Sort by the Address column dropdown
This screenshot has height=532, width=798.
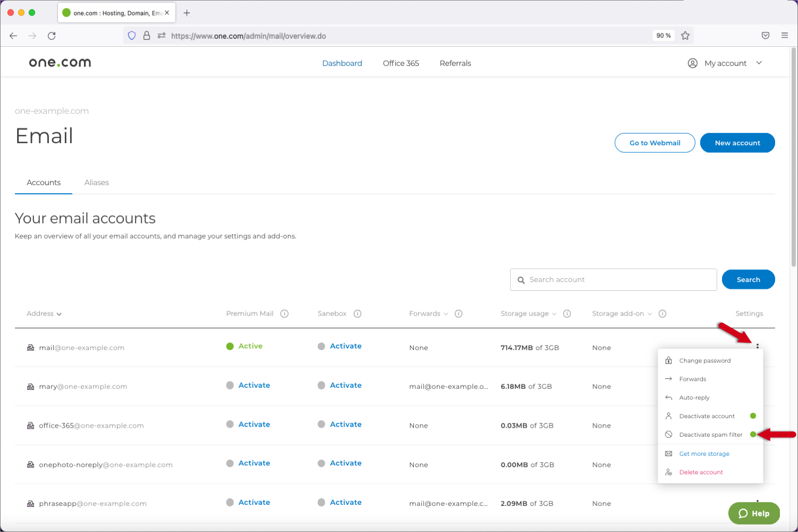pyautogui.click(x=44, y=314)
